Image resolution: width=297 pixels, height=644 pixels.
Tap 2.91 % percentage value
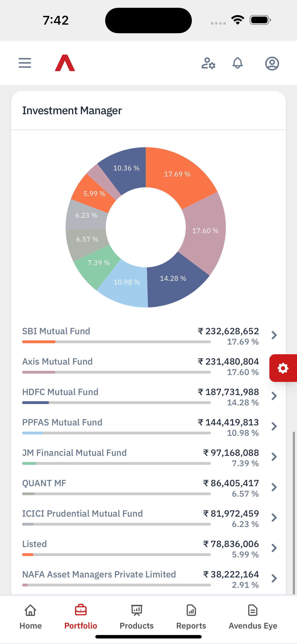(x=245, y=585)
